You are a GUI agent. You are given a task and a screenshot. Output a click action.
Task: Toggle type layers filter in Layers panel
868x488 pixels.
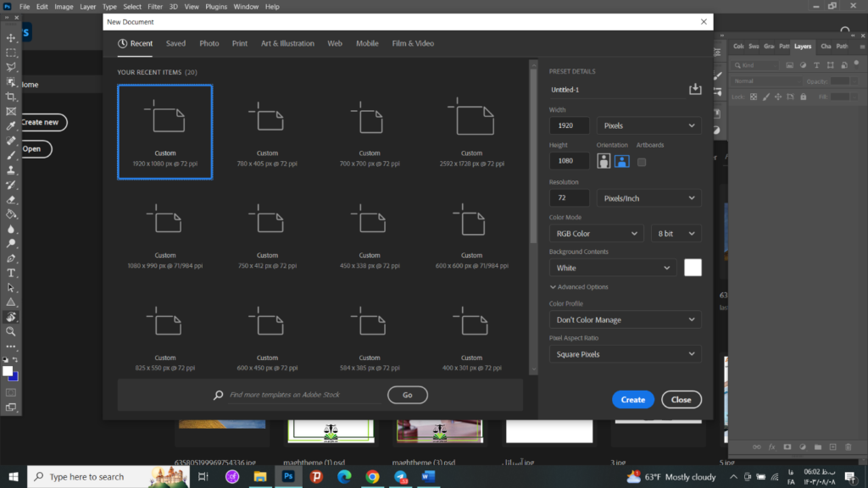tap(816, 65)
